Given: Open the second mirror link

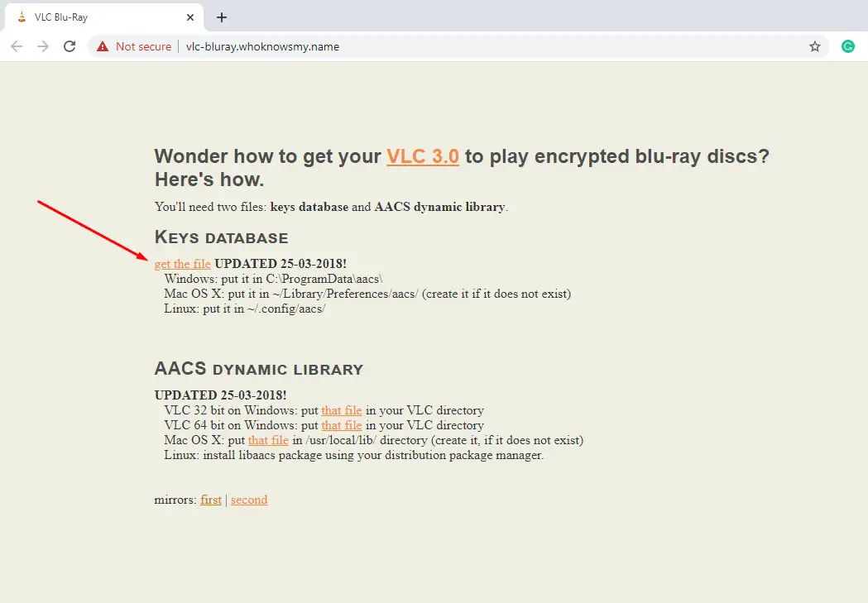Looking at the screenshot, I should [x=249, y=500].
